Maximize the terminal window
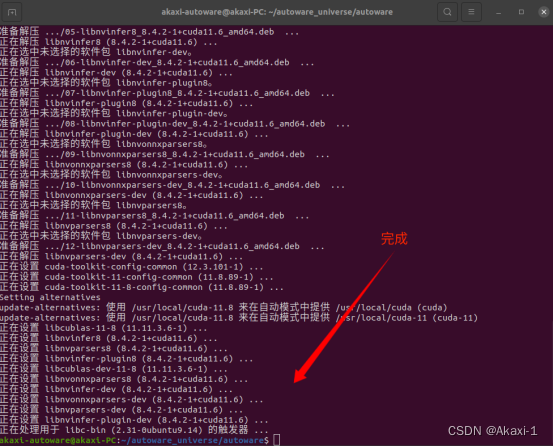The height and width of the screenshot is (446, 554). [521, 12]
